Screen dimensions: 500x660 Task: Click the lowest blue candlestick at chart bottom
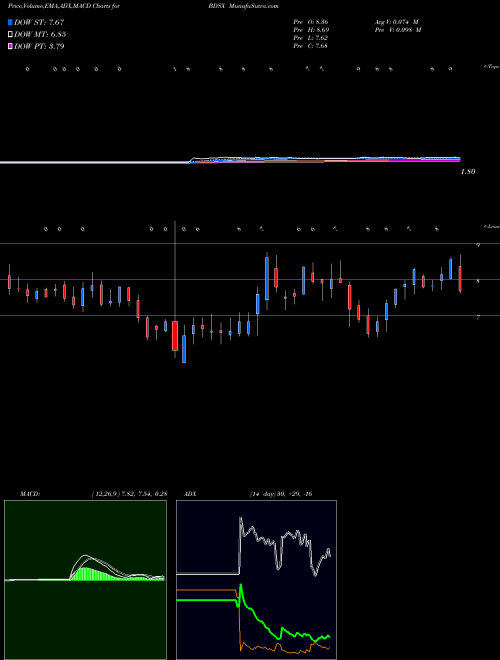tap(184, 349)
